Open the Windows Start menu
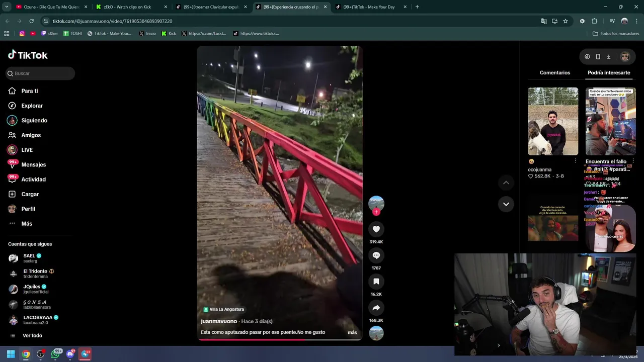 (11, 354)
